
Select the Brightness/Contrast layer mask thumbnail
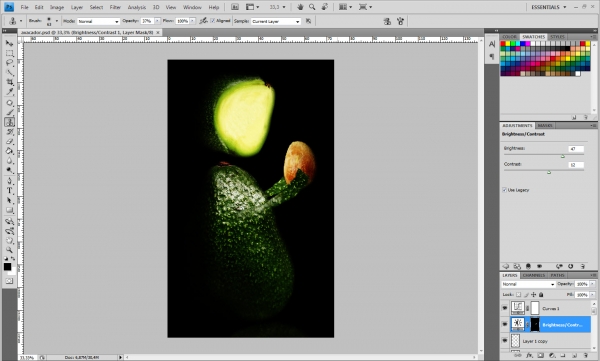tap(535, 324)
